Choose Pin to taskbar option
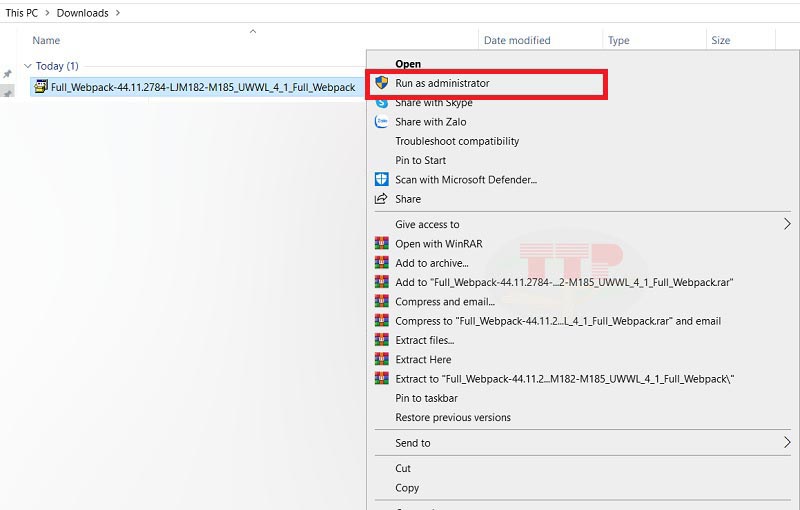Image resolution: width=800 pixels, height=510 pixels. click(426, 398)
